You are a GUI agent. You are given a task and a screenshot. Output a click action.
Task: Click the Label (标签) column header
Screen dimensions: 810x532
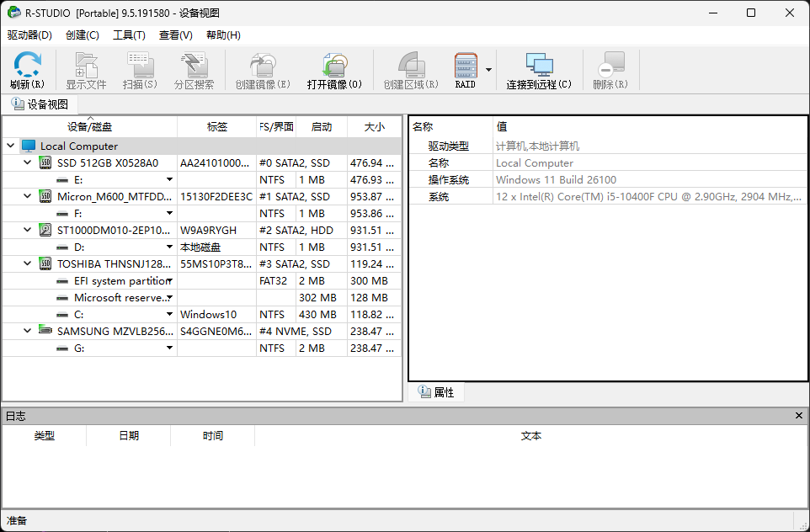(217, 127)
